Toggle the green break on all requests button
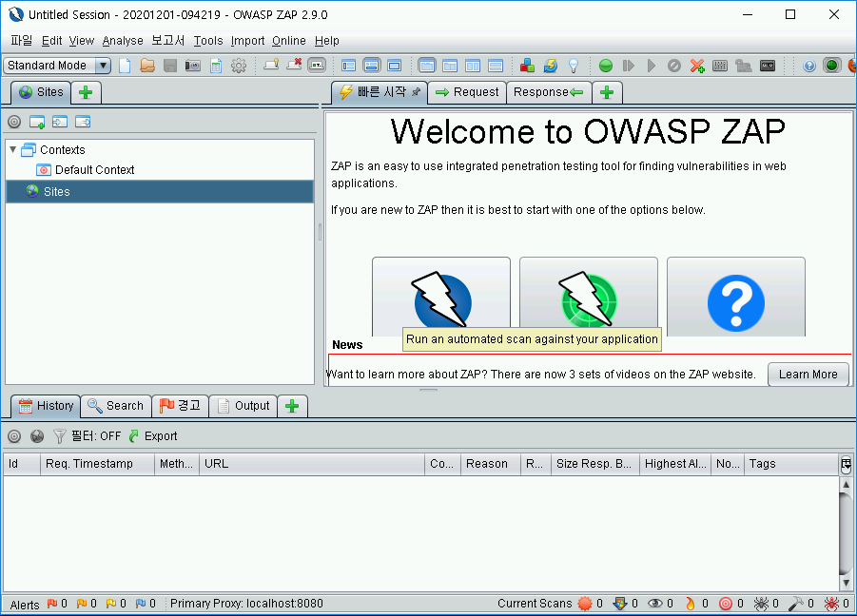This screenshot has height=616, width=857. pos(606,66)
